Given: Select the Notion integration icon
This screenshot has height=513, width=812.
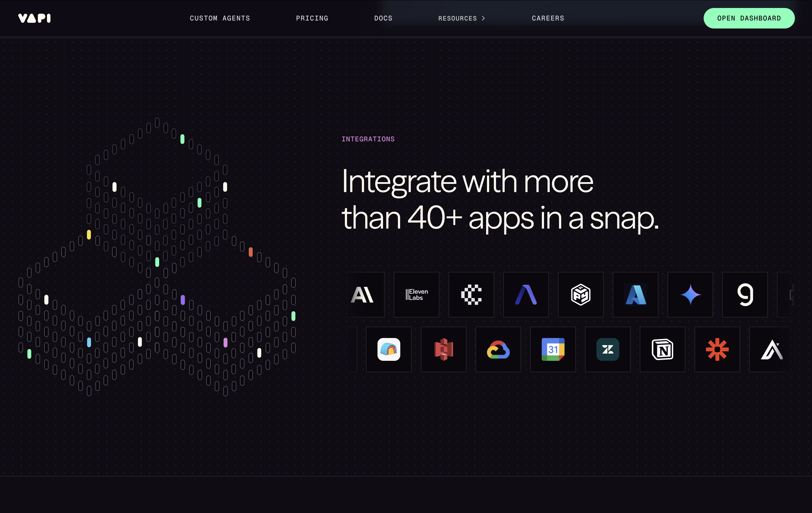Looking at the screenshot, I should pyautogui.click(x=663, y=349).
